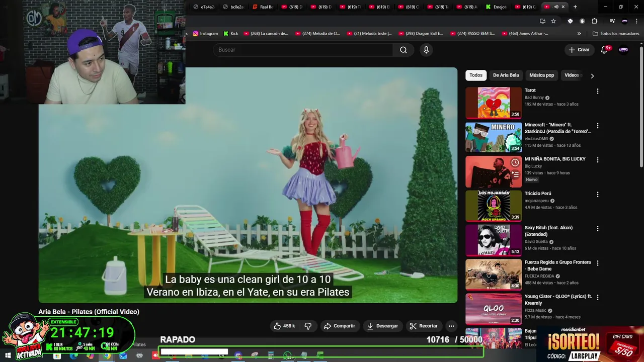
Task: Click title 'MI NIÑA BONITA, BIG LUCKY'
Action: coord(555,159)
